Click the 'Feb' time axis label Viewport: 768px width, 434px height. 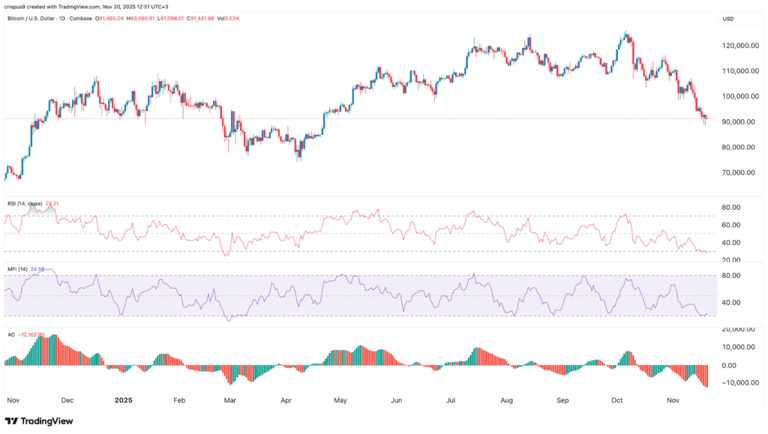[x=179, y=400]
